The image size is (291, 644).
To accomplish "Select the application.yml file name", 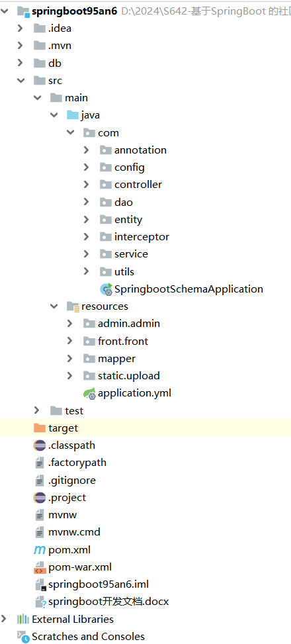I will click(135, 393).
